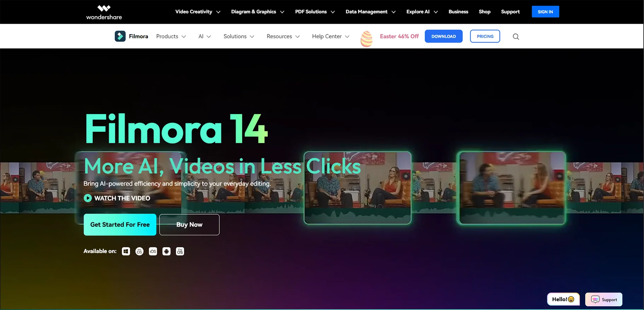Select the iPadOS platform icon
This screenshot has width=644, height=310.
(180, 251)
